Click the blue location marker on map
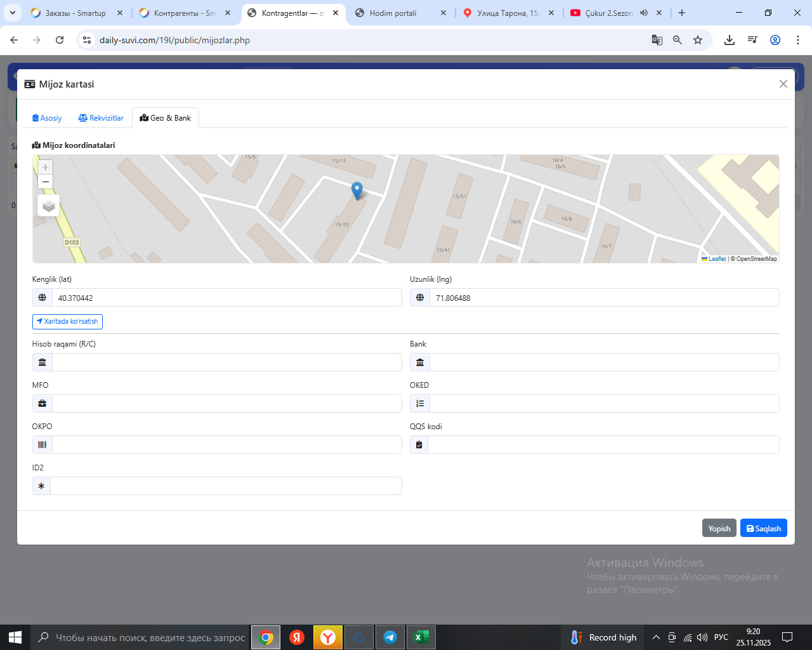Image resolution: width=812 pixels, height=650 pixels. pos(357,190)
